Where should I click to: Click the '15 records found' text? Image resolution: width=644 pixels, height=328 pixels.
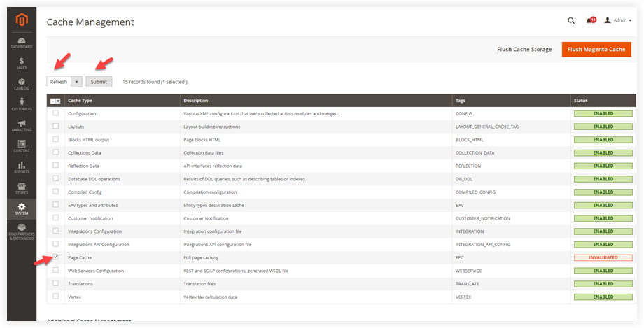(x=141, y=82)
